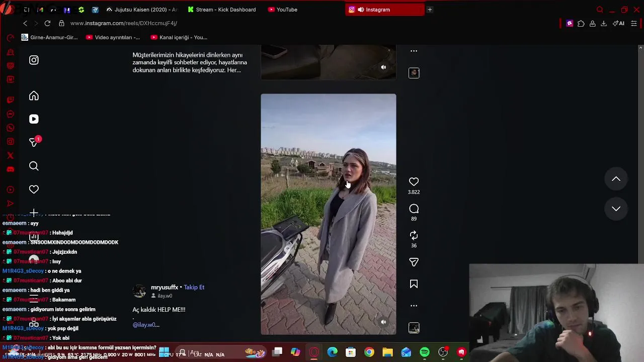Open browser tab search magnifier
644x362 pixels.
pos(600,10)
